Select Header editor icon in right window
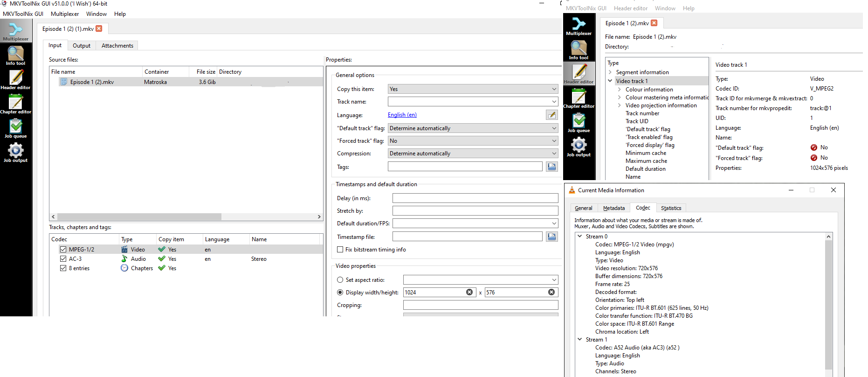 pyautogui.click(x=579, y=74)
